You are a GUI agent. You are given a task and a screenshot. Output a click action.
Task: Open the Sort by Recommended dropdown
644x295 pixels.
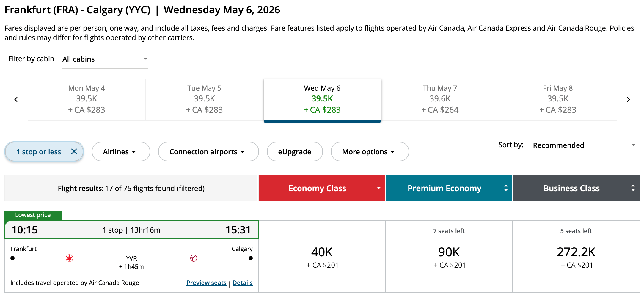click(x=584, y=145)
